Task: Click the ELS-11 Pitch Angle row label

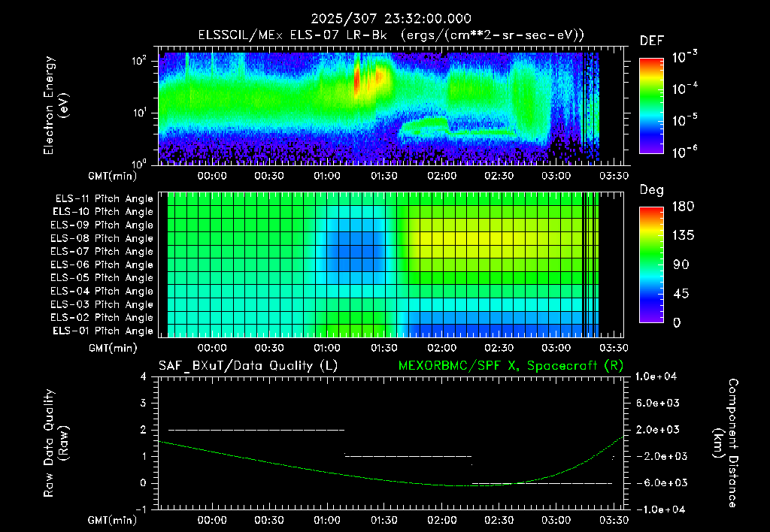Action: [x=104, y=199]
